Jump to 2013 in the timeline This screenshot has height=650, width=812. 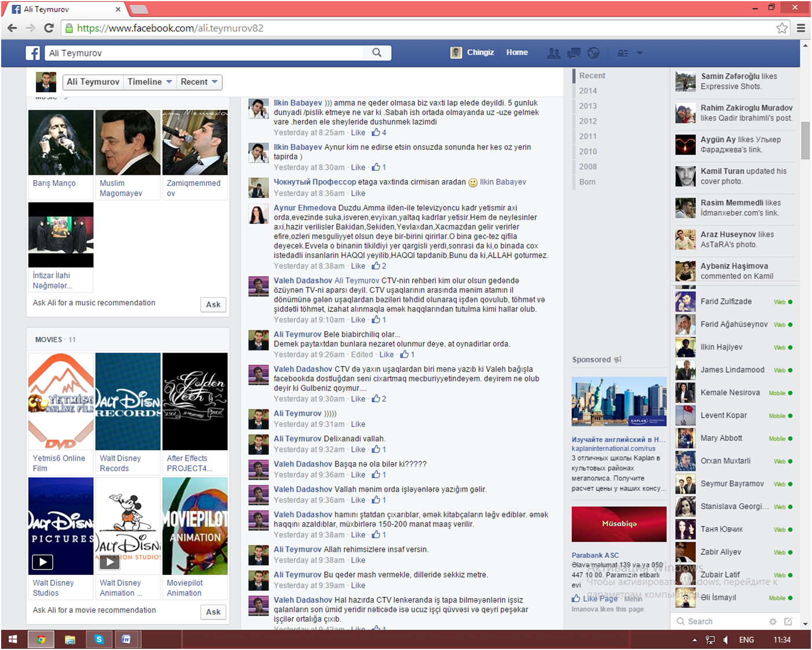tap(587, 106)
